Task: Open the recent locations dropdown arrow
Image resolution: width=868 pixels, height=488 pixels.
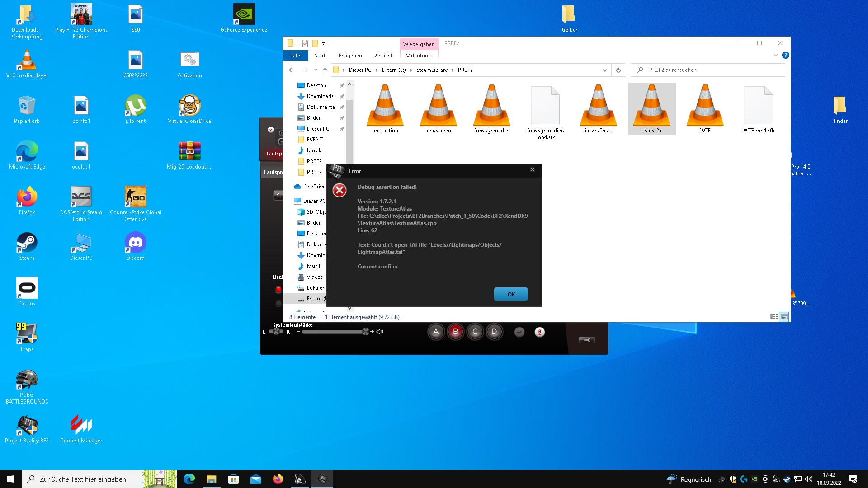Action: (x=316, y=70)
